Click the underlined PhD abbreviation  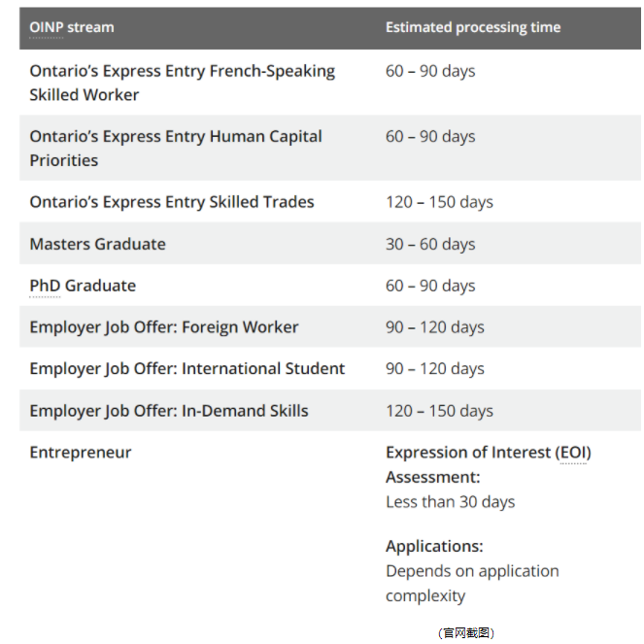click(x=45, y=286)
